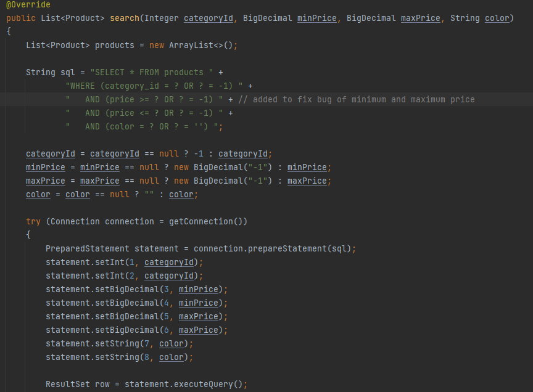533x392 pixels.
Task: Click the maxPrice parameter declaration
Action: click(x=420, y=18)
